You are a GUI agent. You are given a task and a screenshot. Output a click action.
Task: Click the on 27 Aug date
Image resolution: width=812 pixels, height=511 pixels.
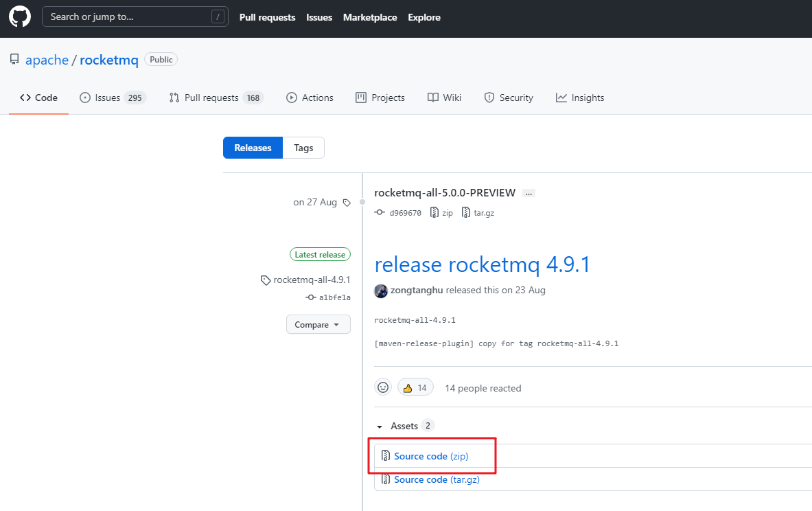[315, 202]
